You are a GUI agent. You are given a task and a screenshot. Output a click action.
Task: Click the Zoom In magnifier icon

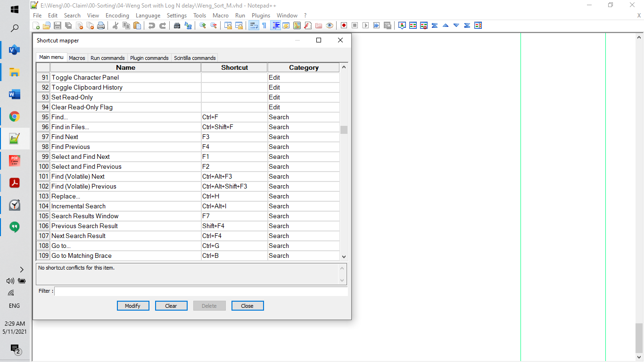[x=203, y=25]
